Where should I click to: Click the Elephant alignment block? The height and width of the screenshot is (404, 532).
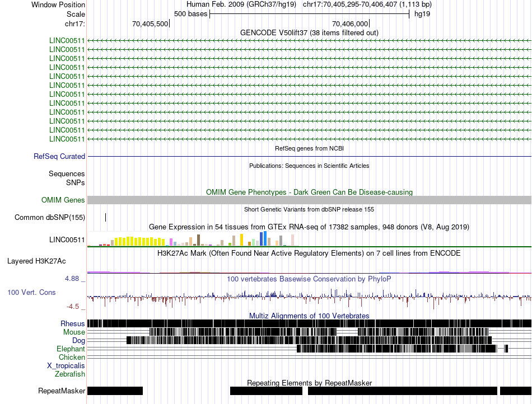click(x=396, y=349)
